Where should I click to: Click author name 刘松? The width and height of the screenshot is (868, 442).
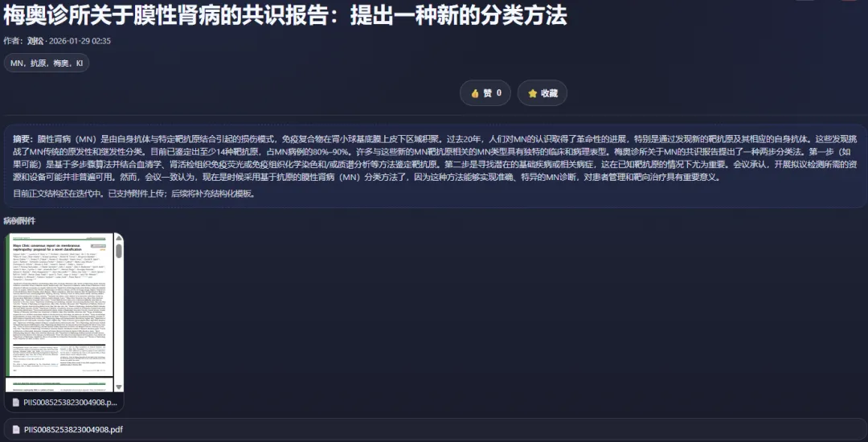tap(35, 41)
